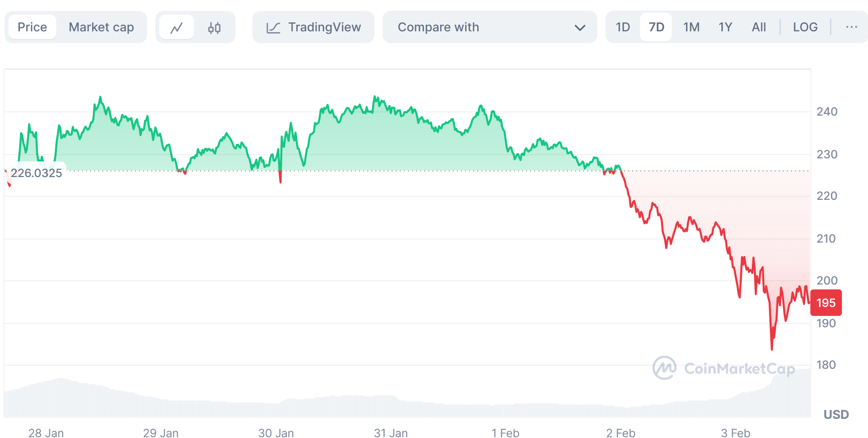Viewport: 868px width, 438px height.
Task: Expand the Compare with dropdown
Action: tap(489, 27)
